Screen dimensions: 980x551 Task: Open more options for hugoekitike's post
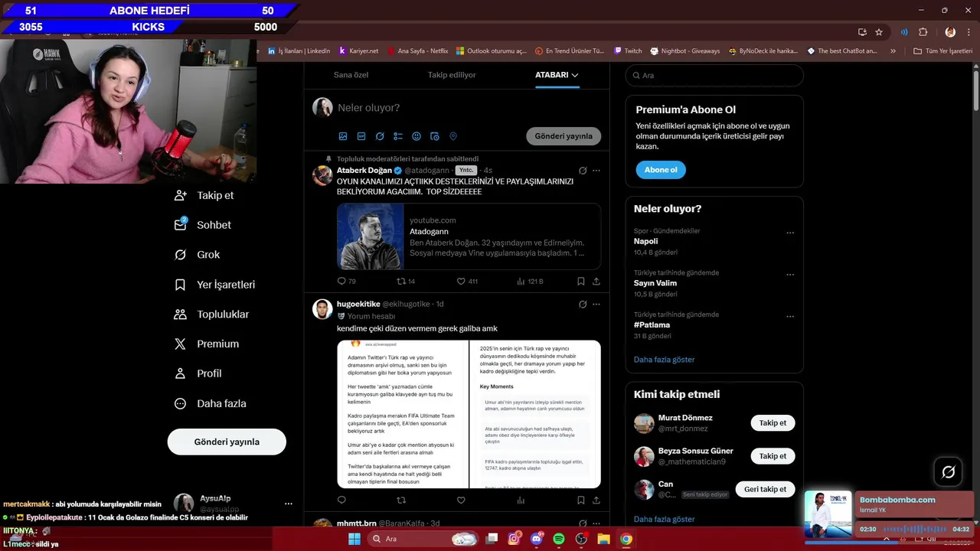[x=596, y=304]
